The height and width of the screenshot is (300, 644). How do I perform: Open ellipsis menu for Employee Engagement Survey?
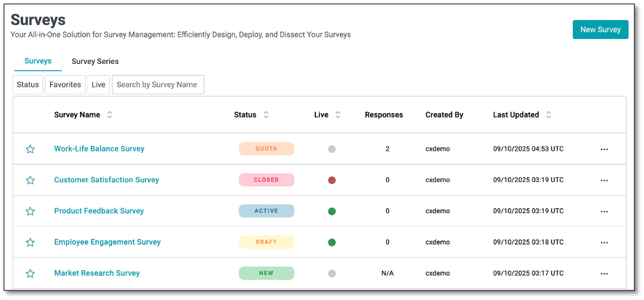pyautogui.click(x=604, y=242)
